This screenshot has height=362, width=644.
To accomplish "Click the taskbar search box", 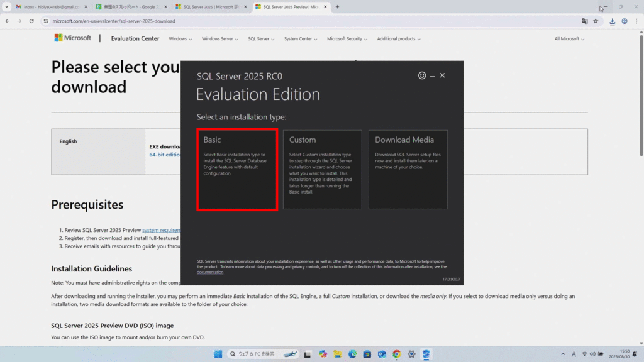I will coord(263,354).
